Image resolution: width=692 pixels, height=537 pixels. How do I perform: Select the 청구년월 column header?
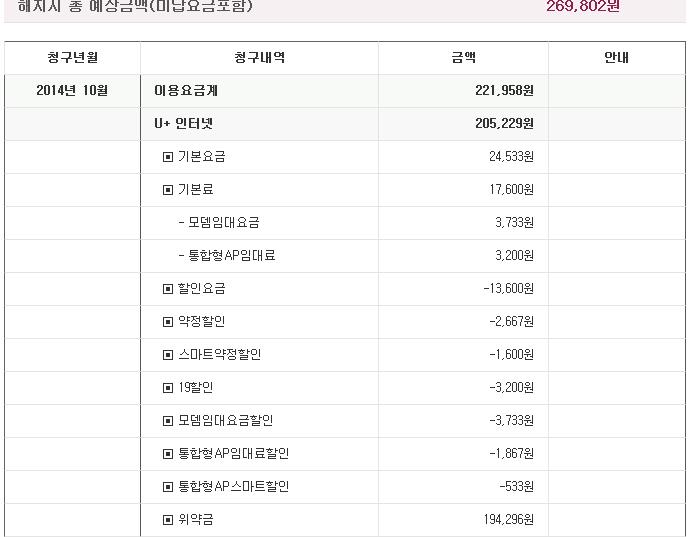(x=72, y=58)
